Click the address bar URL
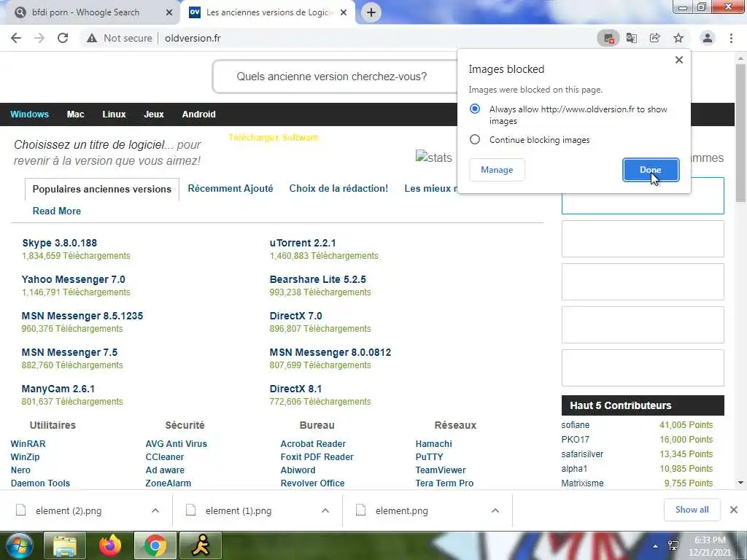 tap(193, 38)
